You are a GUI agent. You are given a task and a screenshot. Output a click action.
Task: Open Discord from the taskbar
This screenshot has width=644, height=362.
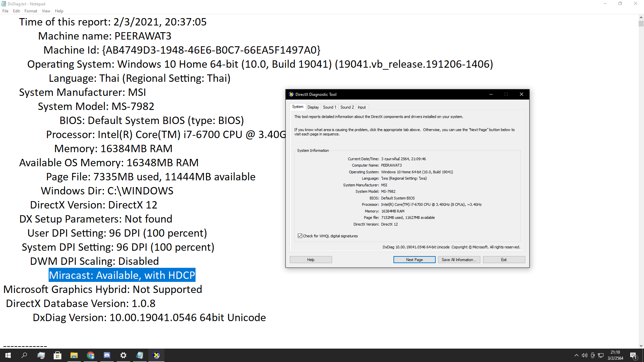[107, 355]
